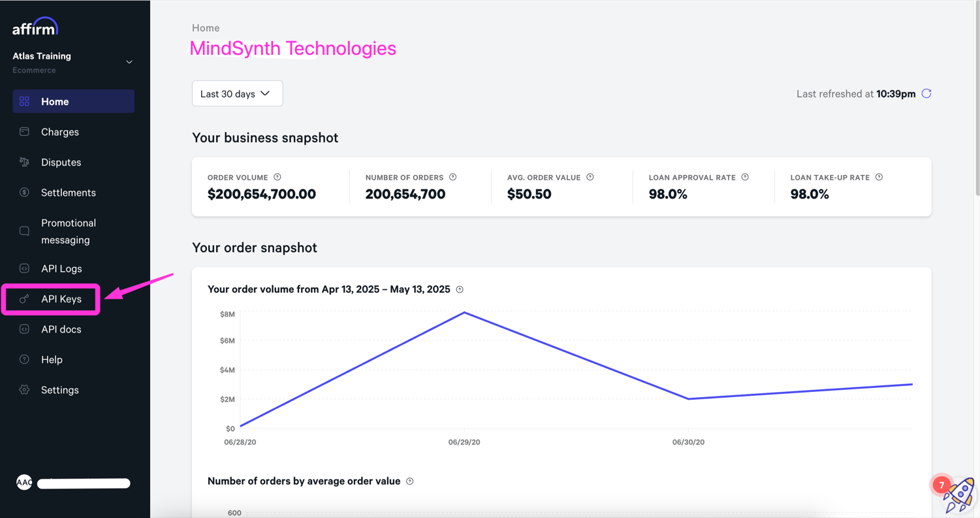Click the API docs code icon
This screenshot has height=518, width=980.
[24, 329]
